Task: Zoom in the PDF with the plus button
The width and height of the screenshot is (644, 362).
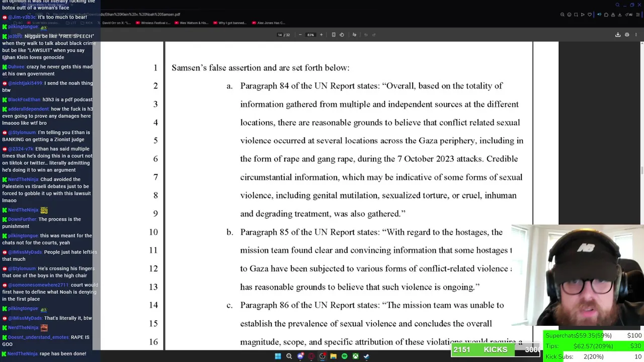Action: pyautogui.click(x=321, y=35)
